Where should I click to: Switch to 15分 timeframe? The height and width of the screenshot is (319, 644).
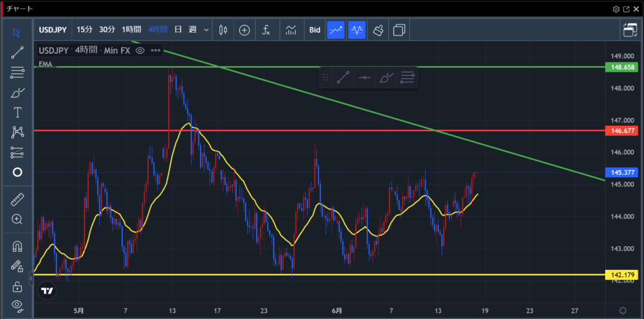coord(85,30)
